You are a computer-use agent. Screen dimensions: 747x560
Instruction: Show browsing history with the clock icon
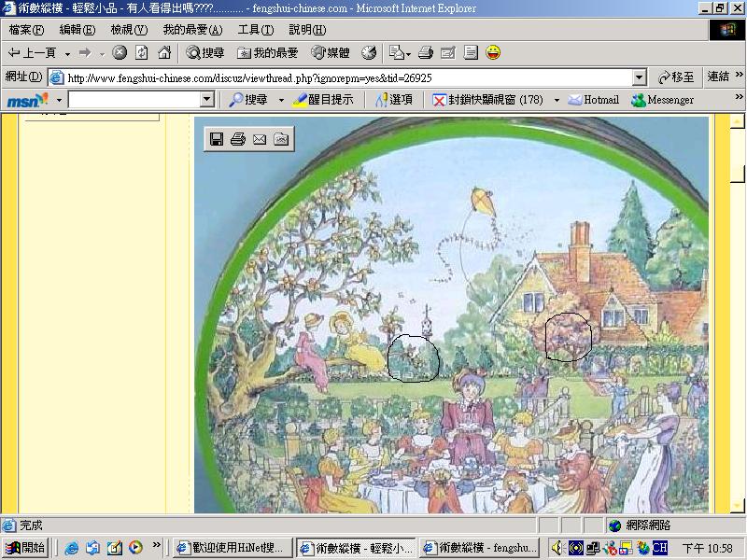click(369, 52)
